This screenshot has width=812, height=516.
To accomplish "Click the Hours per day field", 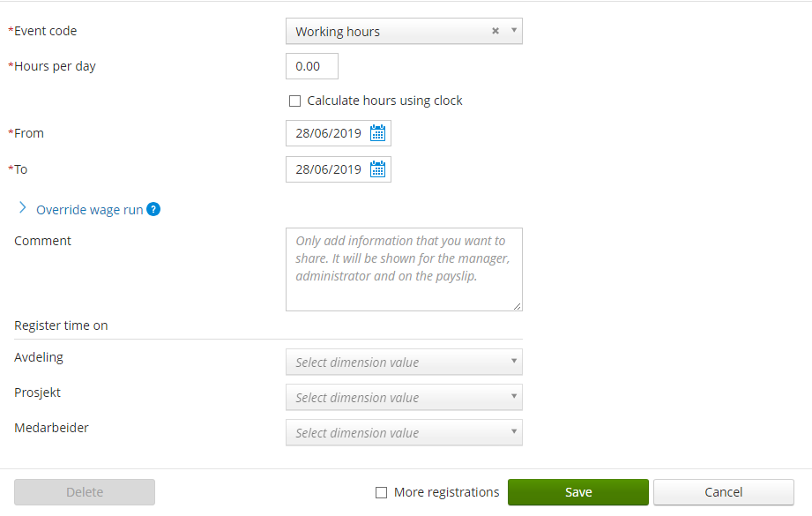I will coord(312,66).
